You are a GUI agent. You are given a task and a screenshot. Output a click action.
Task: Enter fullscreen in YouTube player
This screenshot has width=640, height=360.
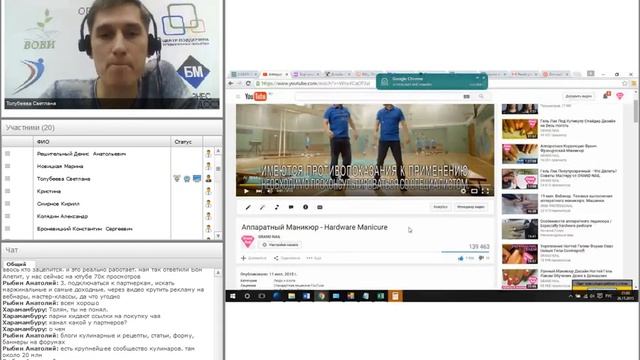click(x=485, y=191)
